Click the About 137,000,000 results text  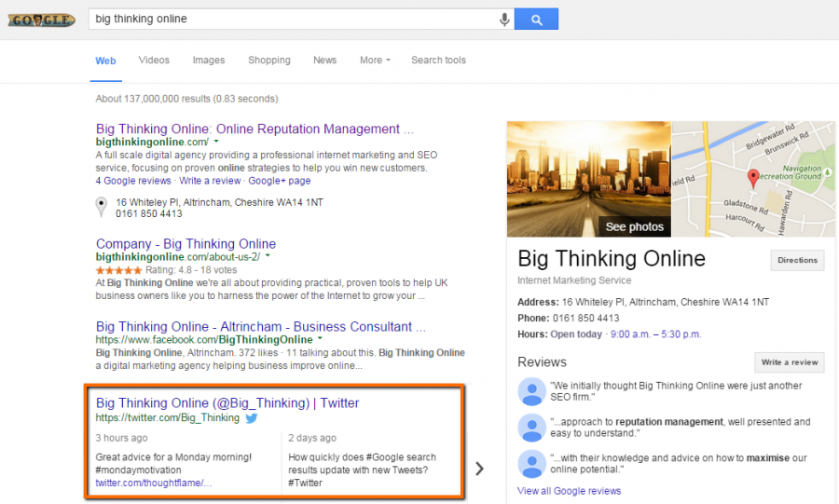[x=186, y=99]
